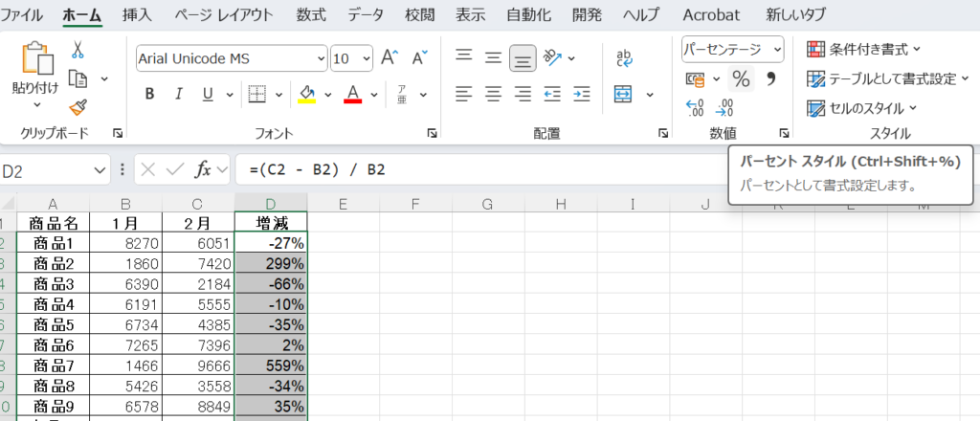Open Name Box dropdown arrow
The height and width of the screenshot is (421, 980).
(99, 170)
